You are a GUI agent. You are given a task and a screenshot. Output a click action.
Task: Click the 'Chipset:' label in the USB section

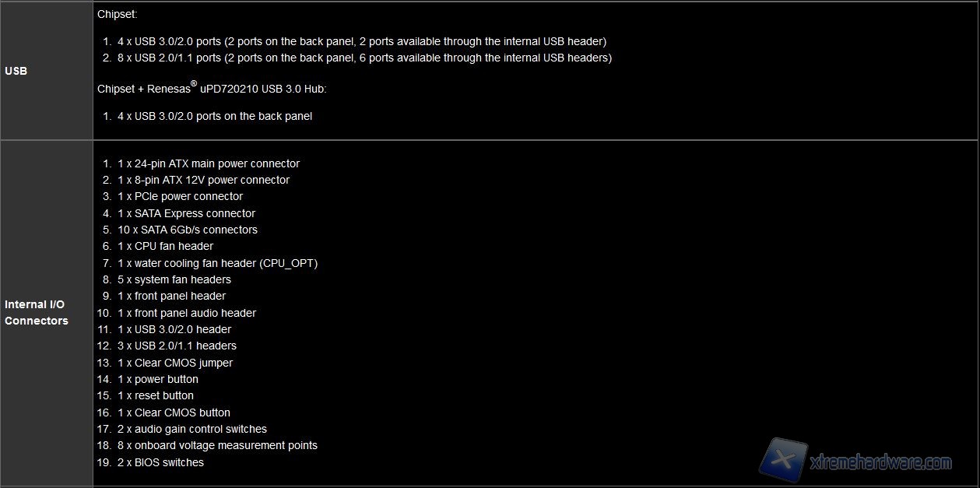tap(118, 14)
